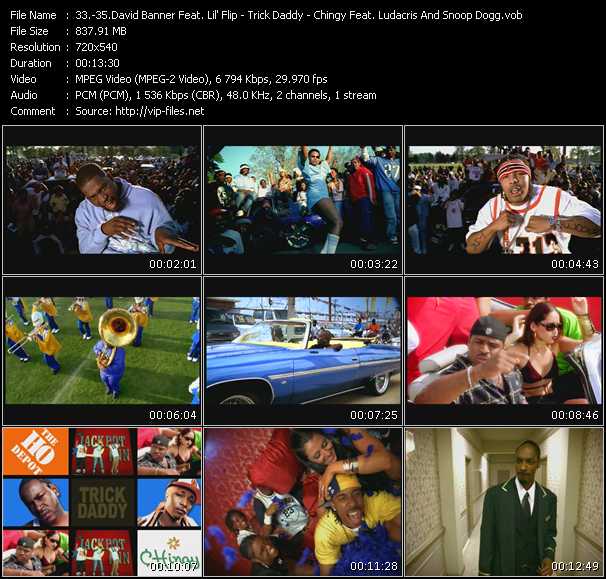This screenshot has width=606, height=579.
Task: Click the file name ending in Snoop Dogg.vob
Action: [299, 15]
